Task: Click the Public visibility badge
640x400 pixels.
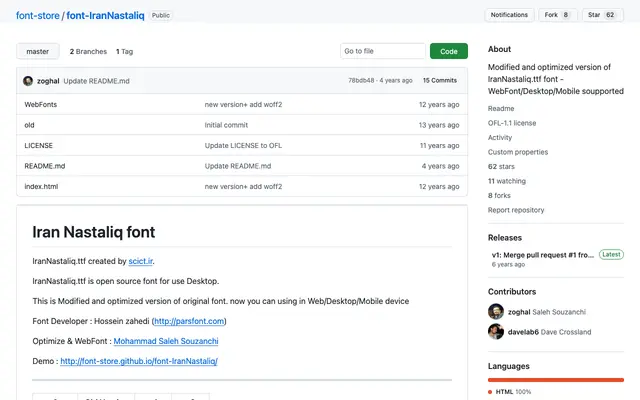Action: click(160, 16)
